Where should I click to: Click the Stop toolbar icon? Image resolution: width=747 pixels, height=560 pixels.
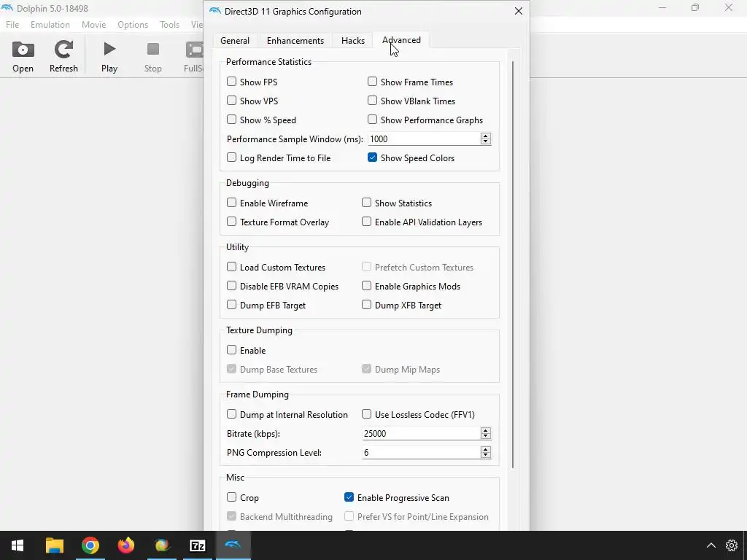click(153, 57)
